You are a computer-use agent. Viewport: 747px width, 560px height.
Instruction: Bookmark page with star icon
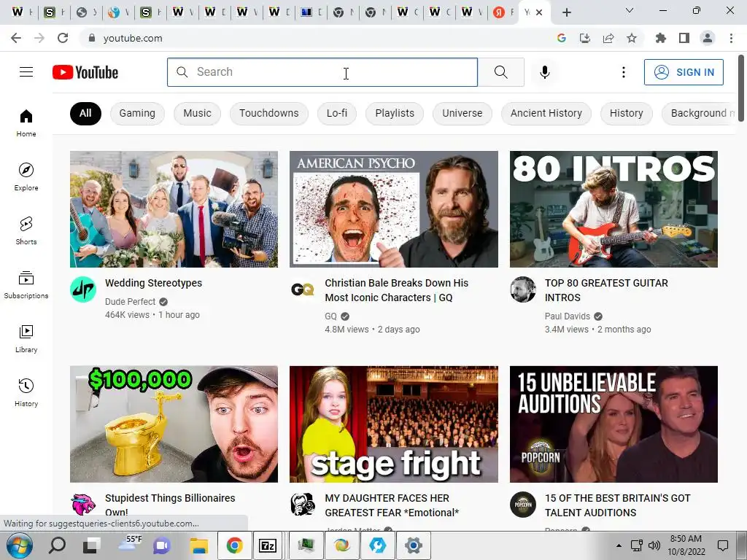click(x=632, y=38)
